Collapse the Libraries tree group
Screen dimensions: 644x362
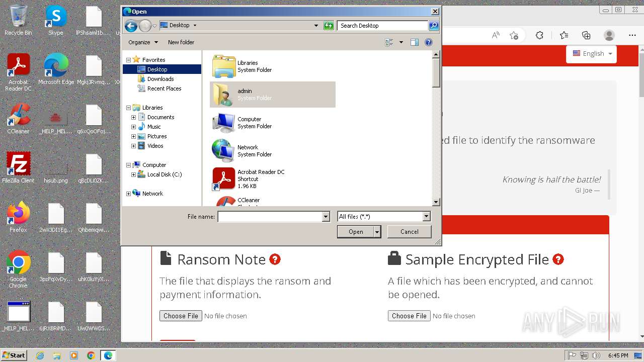pos(128,108)
